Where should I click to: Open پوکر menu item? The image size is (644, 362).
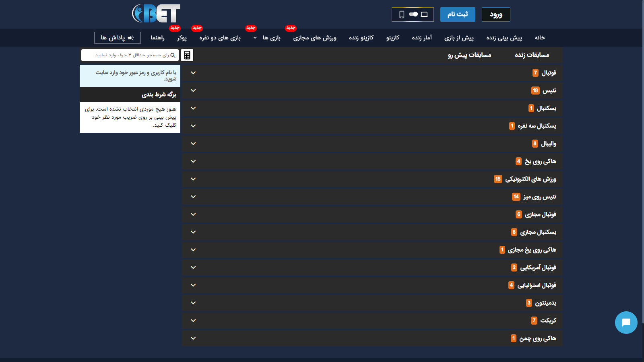(182, 38)
